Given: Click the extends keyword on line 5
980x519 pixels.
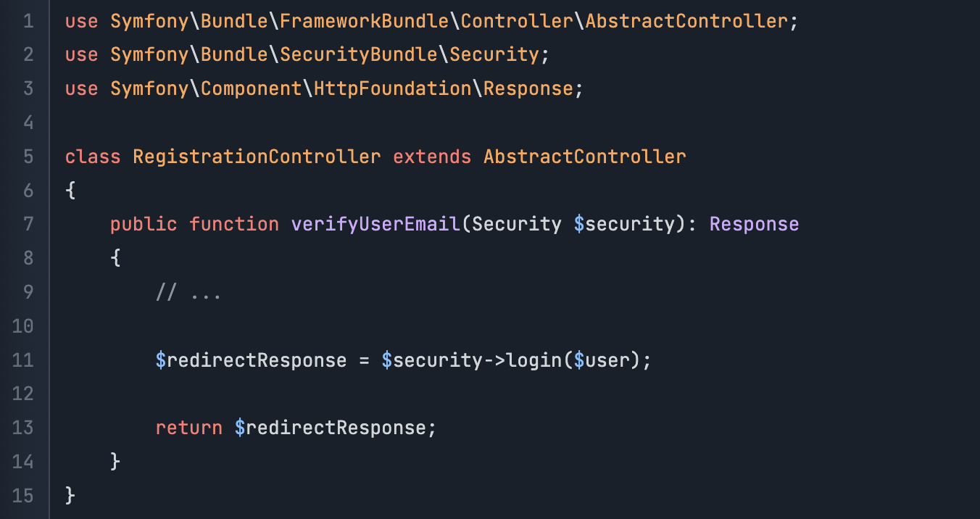Looking at the screenshot, I should pyautogui.click(x=432, y=157).
